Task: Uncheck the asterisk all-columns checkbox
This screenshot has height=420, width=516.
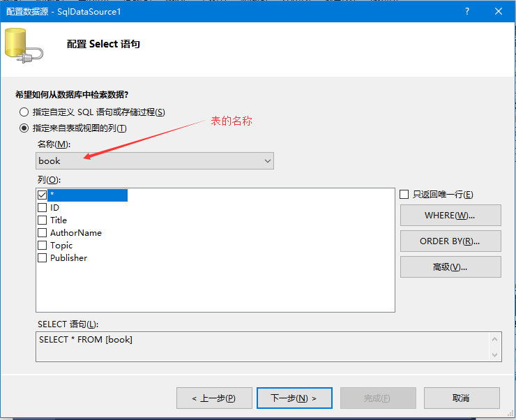Action: 43,195
